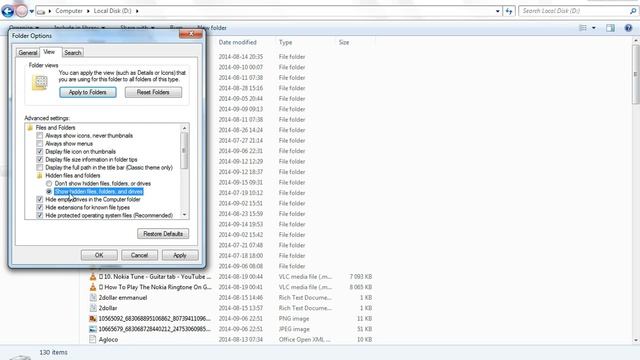Select the 2dollar emmanuel file name
This screenshot has height=360, width=640.
pos(123,298)
